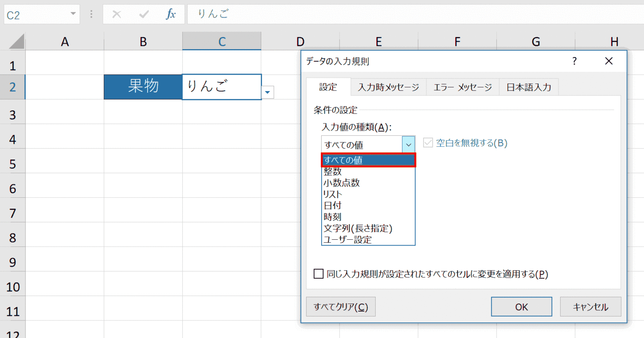Open dialog help via the question mark icon
This screenshot has width=644, height=338.
click(x=574, y=61)
